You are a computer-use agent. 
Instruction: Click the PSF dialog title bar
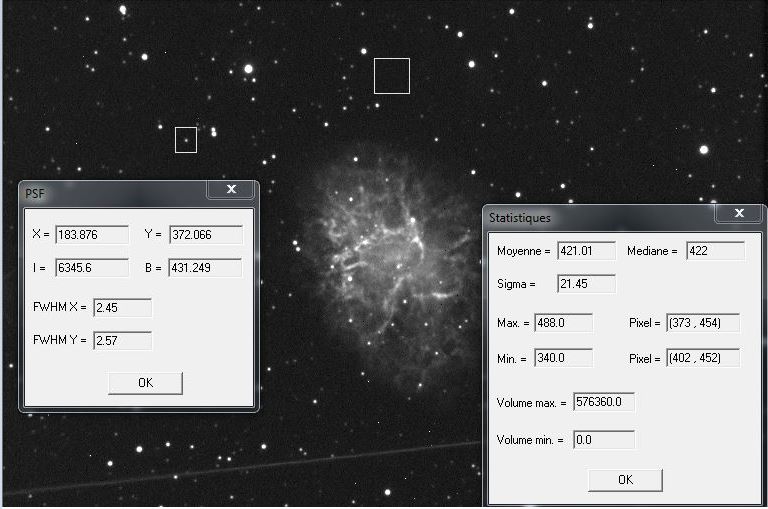coord(114,193)
